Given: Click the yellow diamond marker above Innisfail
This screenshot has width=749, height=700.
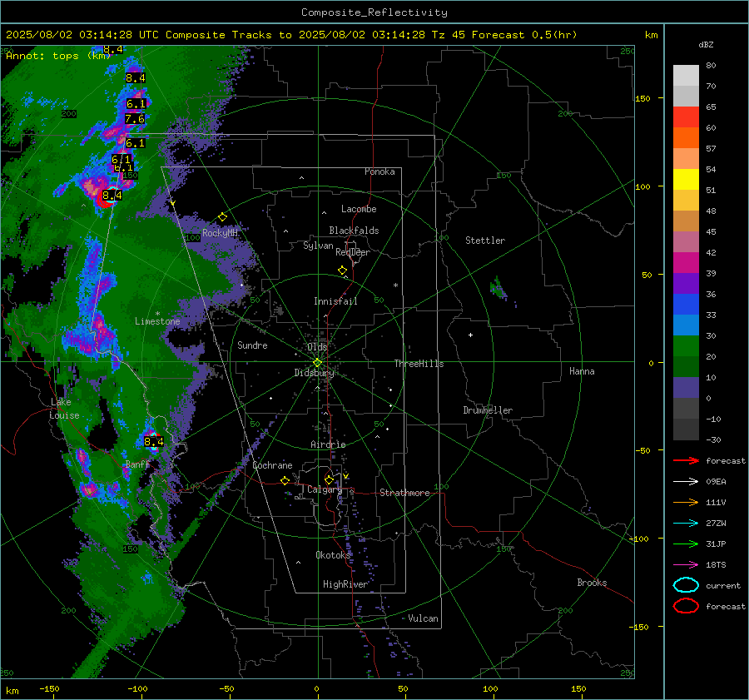Looking at the screenshot, I should coord(343,271).
